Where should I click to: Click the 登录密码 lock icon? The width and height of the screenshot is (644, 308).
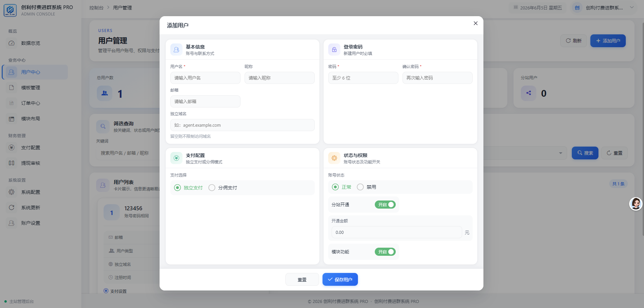pyautogui.click(x=334, y=50)
